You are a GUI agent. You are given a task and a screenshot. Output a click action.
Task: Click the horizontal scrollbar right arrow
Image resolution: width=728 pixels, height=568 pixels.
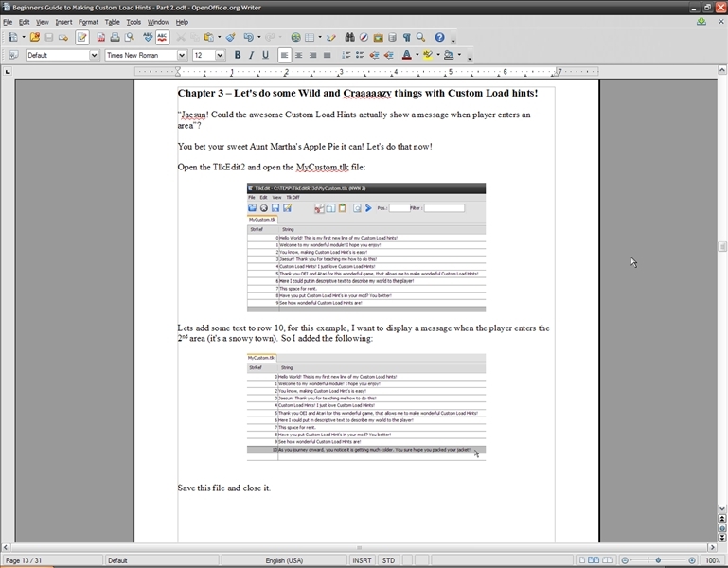coord(713,547)
